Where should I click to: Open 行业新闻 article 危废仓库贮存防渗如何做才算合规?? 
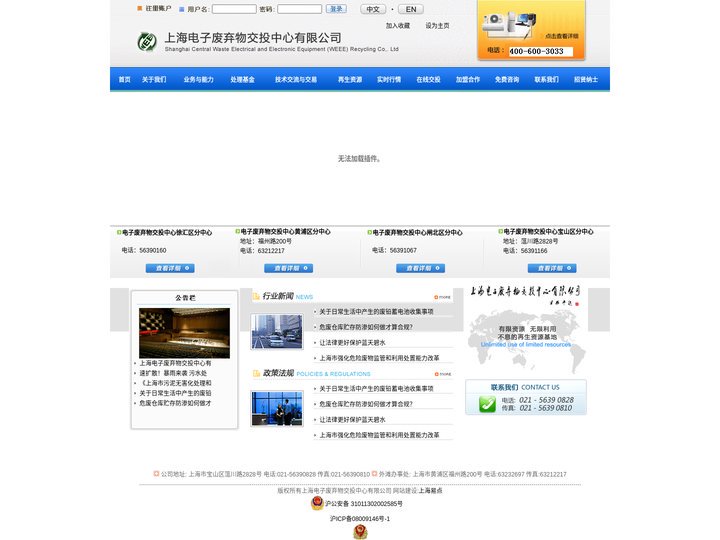point(366,327)
